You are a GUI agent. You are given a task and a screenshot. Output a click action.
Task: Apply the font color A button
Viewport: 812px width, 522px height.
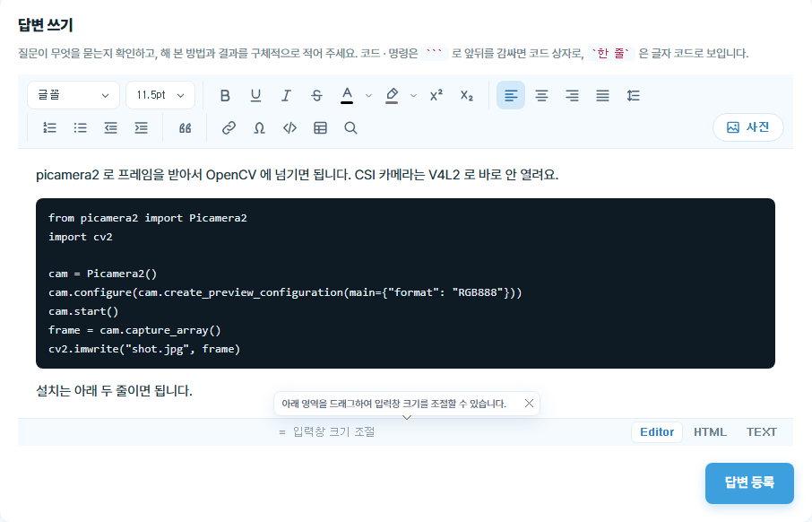point(347,95)
